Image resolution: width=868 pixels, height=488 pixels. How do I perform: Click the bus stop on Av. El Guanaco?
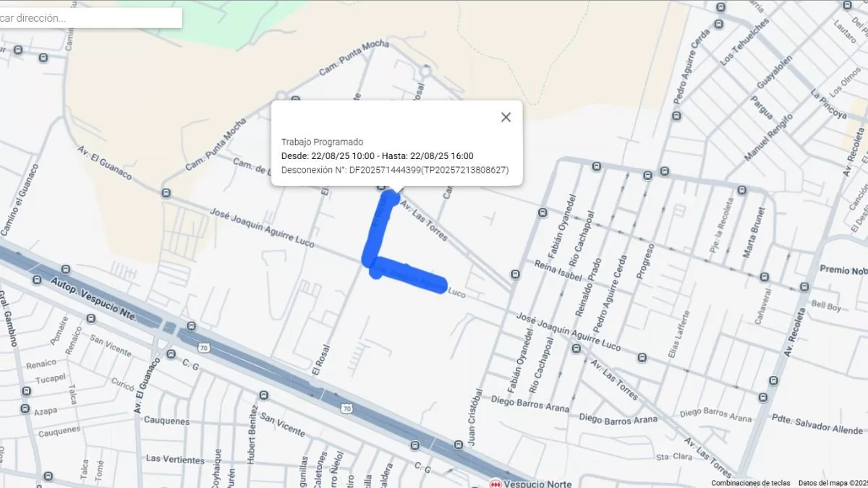coord(166,193)
